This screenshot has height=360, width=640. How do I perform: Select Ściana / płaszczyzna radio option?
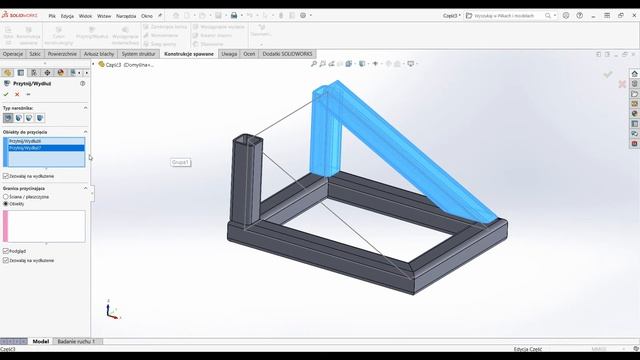coord(6,197)
